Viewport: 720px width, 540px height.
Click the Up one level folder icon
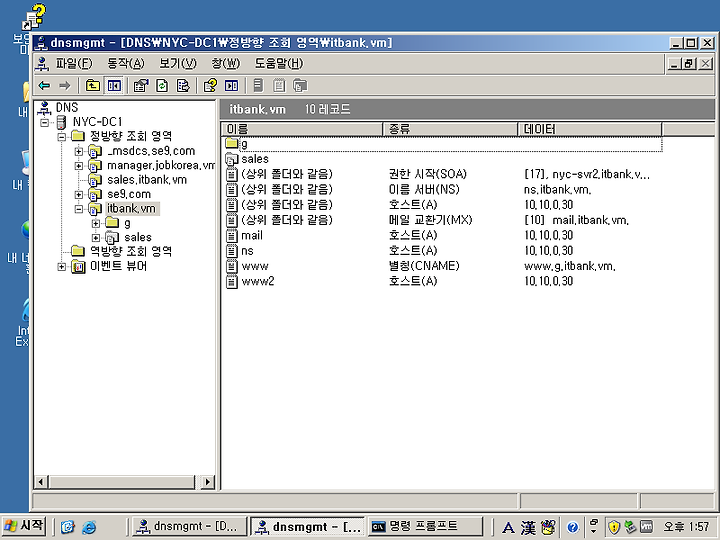[93, 85]
